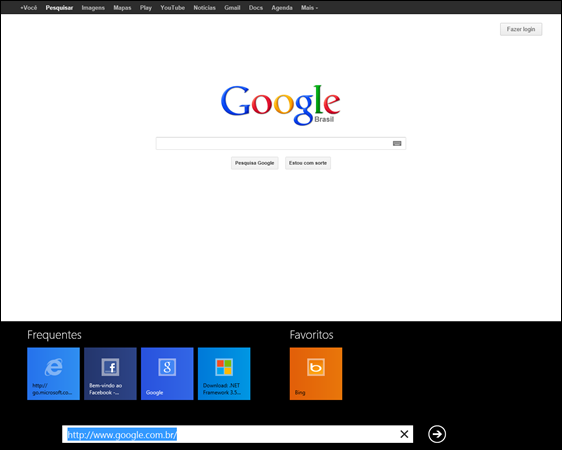Click the Fazer login button
This screenshot has height=450, width=562.
(x=521, y=29)
